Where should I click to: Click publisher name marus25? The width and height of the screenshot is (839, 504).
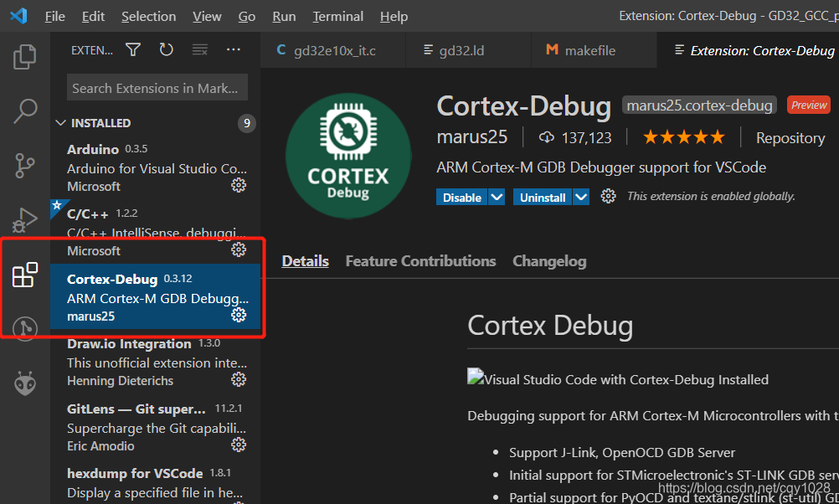(x=472, y=137)
